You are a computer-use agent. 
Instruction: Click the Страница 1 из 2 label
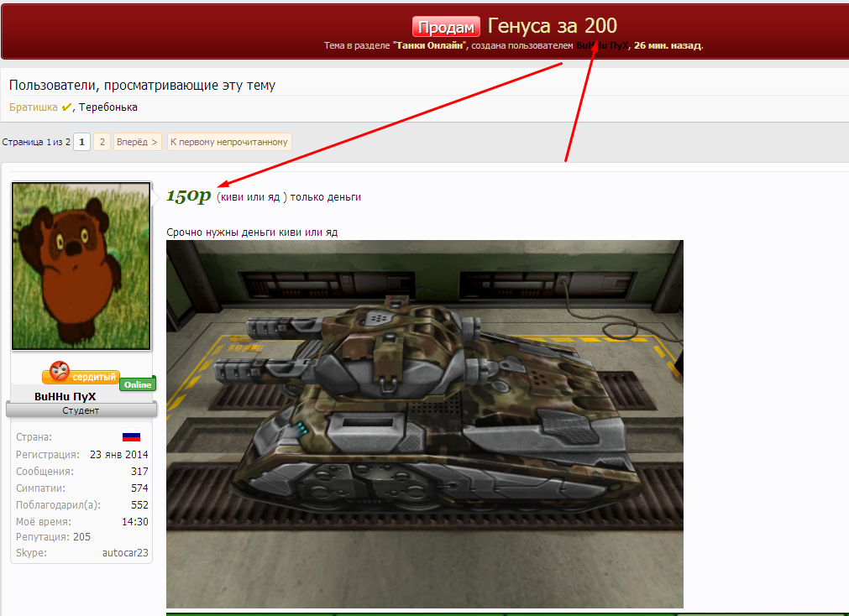pyautogui.click(x=36, y=142)
